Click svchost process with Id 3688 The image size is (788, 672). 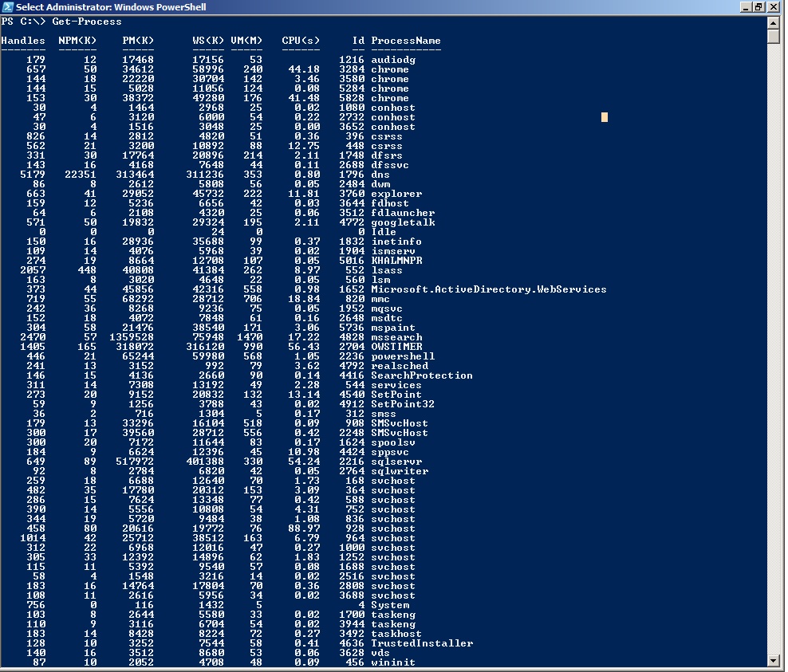[393, 595]
